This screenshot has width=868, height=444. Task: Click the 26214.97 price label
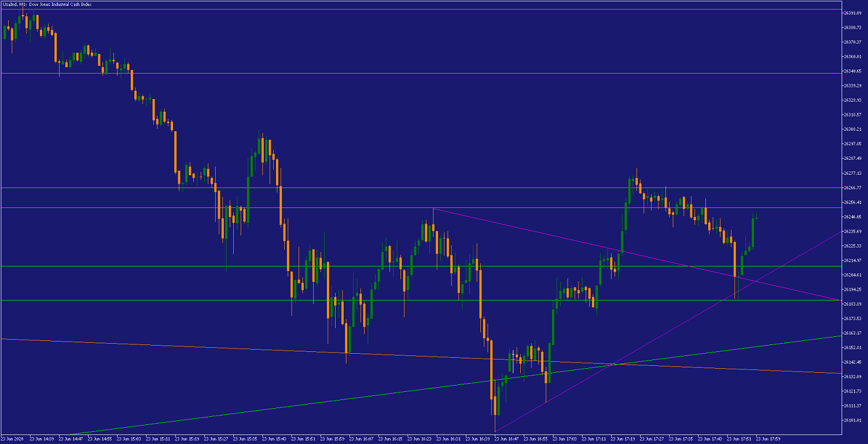tap(852, 260)
